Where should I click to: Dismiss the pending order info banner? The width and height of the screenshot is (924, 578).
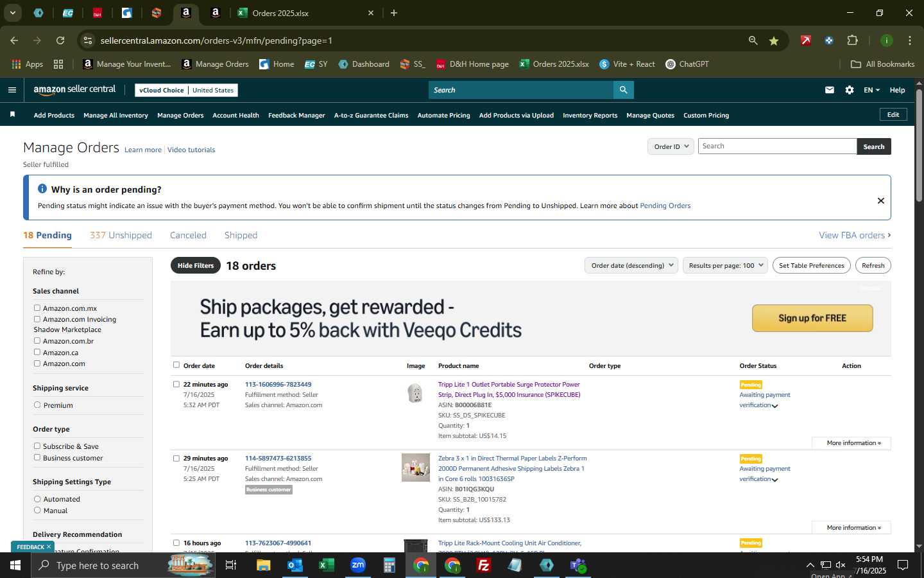tap(881, 201)
